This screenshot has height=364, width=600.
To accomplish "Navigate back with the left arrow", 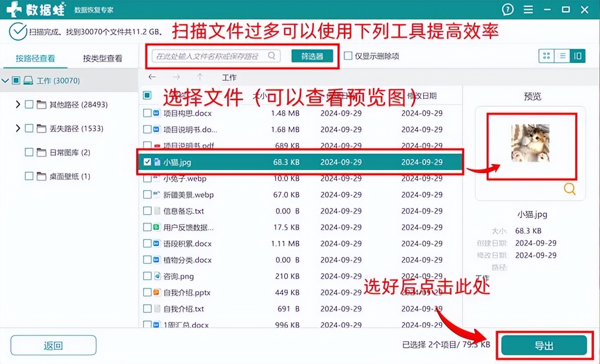I will pos(152,78).
